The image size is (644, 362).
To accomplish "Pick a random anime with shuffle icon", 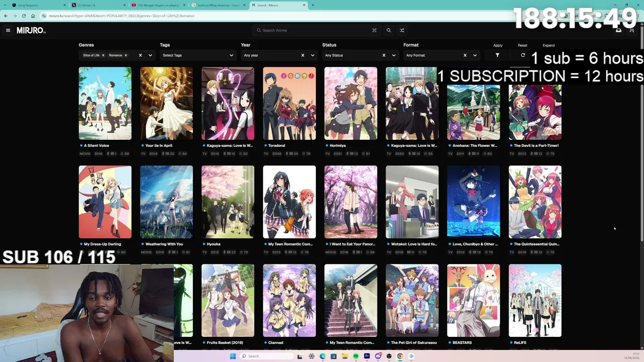I will pos(402,30).
